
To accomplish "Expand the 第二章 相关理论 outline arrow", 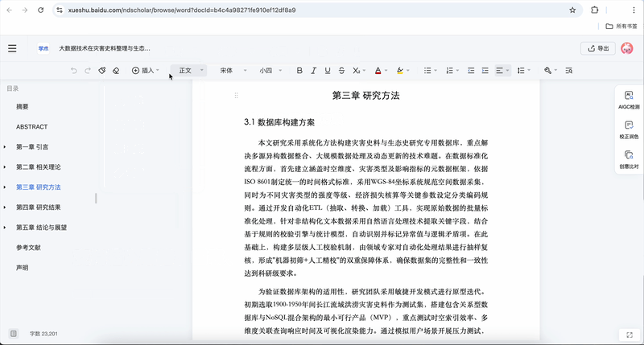I will tap(5, 167).
